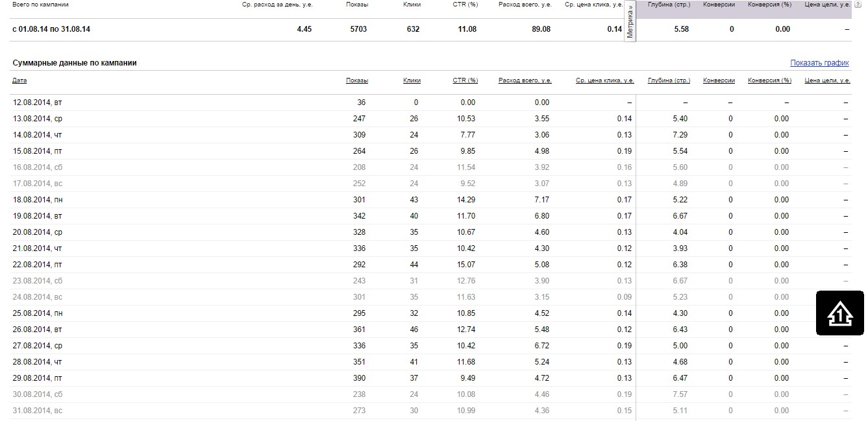
Task: Sort by Расход всего column header
Action: pyautogui.click(x=525, y=80)
